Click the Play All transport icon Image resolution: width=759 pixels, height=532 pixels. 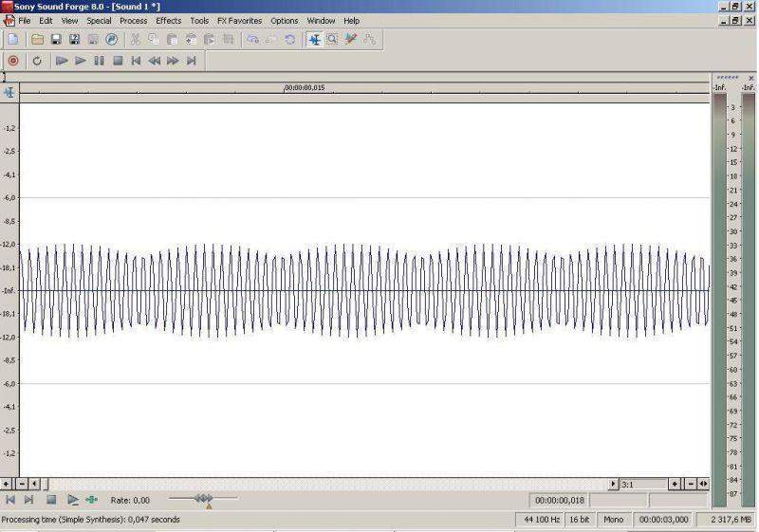[x=62, y=61]
